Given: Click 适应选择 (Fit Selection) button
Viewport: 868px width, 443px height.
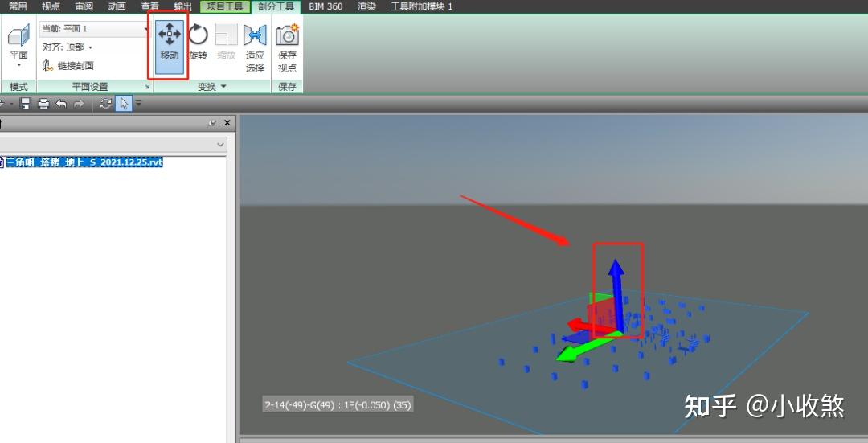Looking at the screenshot, I should (255, 47).
